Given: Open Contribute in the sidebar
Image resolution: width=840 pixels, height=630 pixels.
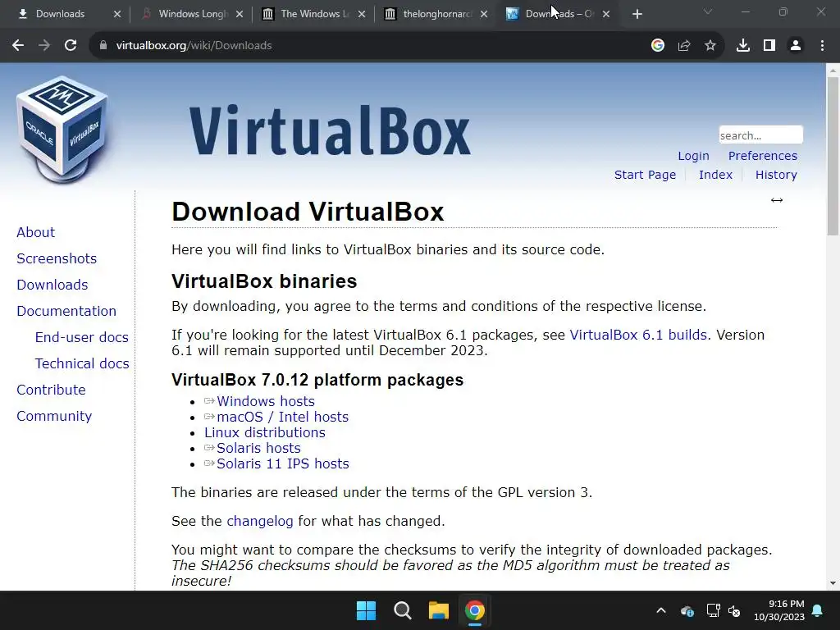Looking at the screenshot, I should point(51,390).
